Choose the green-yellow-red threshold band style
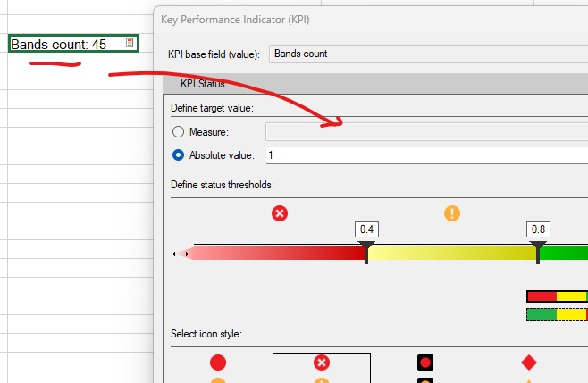This screenshot has width=588, height=383. 558,314
